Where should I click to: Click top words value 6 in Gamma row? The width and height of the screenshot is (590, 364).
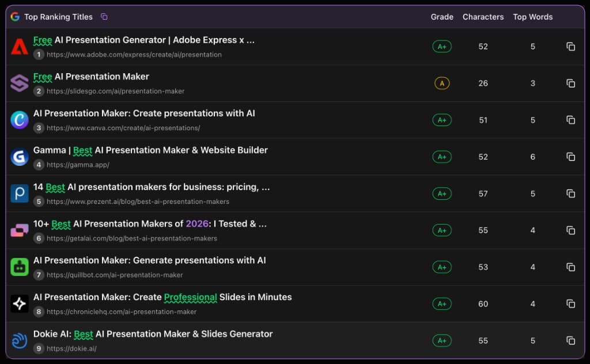pos(532,157)
